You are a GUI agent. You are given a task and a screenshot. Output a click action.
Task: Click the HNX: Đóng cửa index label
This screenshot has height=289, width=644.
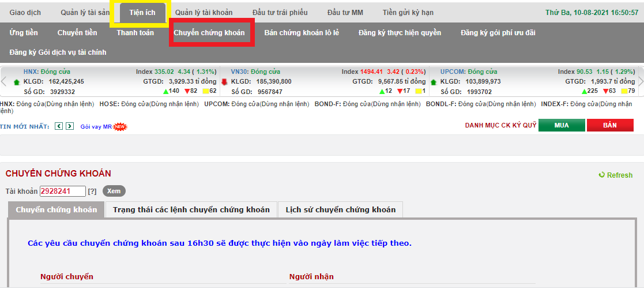[x=47, y=72]
